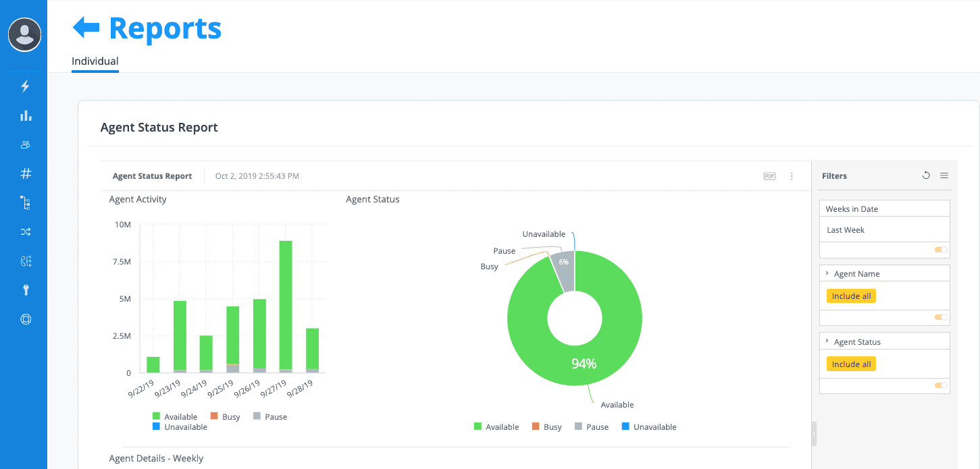Export the report using the PDF icon
980x469 pixels.
(769, 176)
